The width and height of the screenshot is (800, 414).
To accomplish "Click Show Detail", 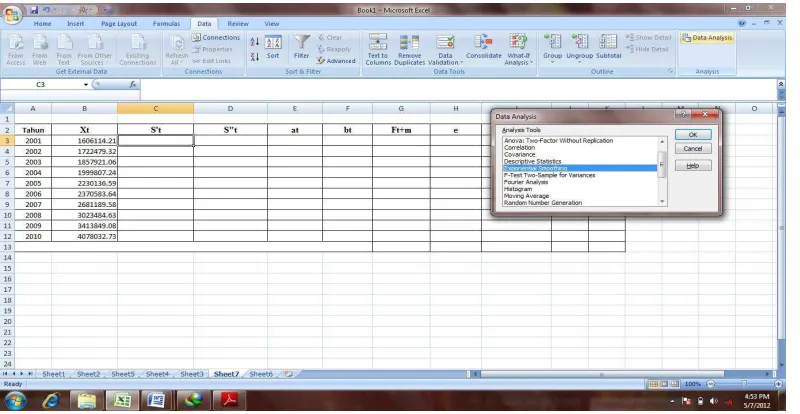I will tap(649, 38).
